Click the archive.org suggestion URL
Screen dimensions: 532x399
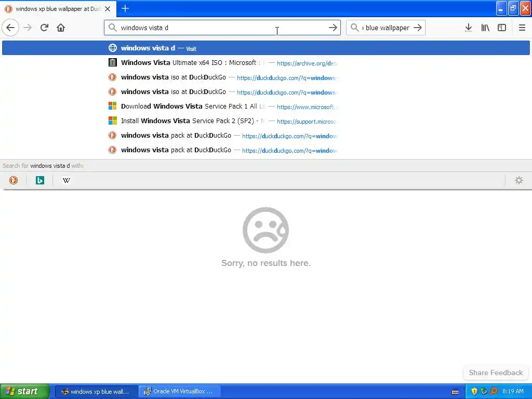308,63
